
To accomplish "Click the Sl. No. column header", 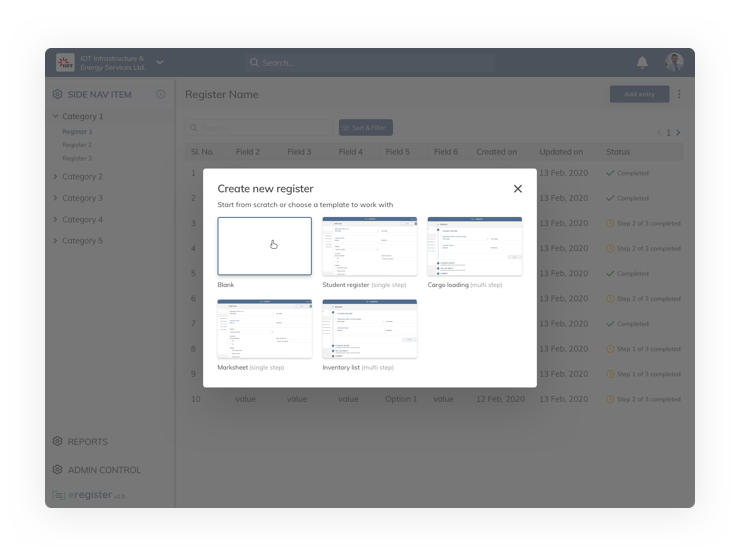I will point(202,152).
